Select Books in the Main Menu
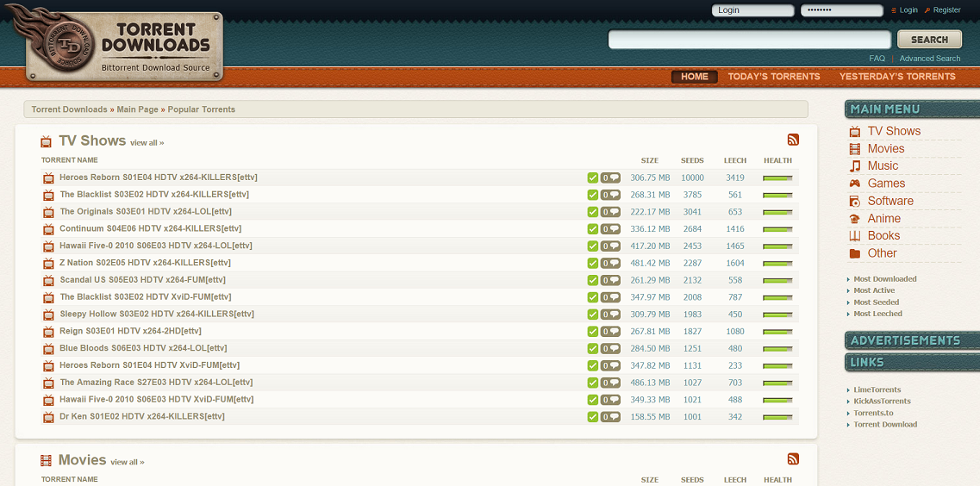The height and width of the screenshot is (486, 980). pyautogui.click(x=883, y=236)
